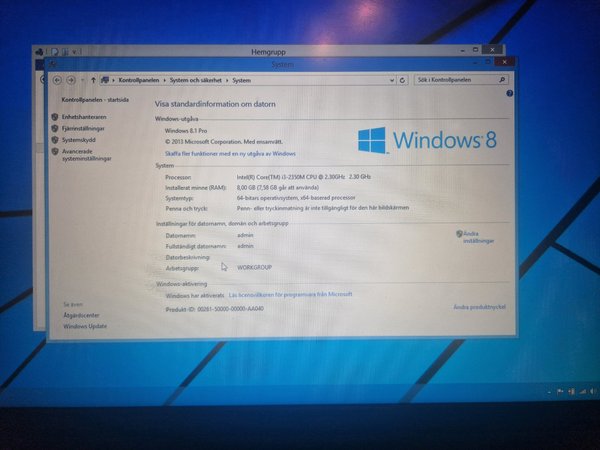The height and width of the screenshot is (450, 600).
Task: Click Skaffa fler funktioner Windows edition link
Action: click(230, 153)
